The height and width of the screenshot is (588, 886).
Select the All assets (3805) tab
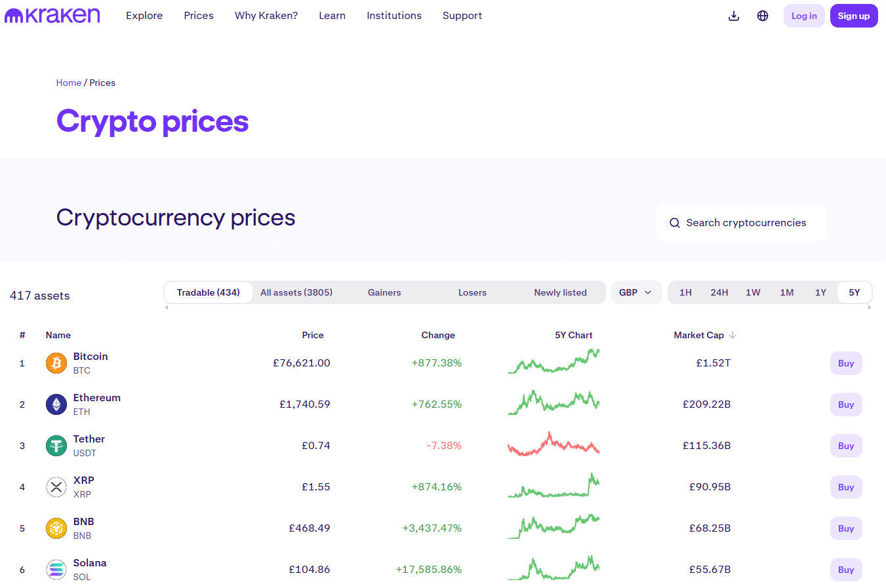tap(296, 292)
